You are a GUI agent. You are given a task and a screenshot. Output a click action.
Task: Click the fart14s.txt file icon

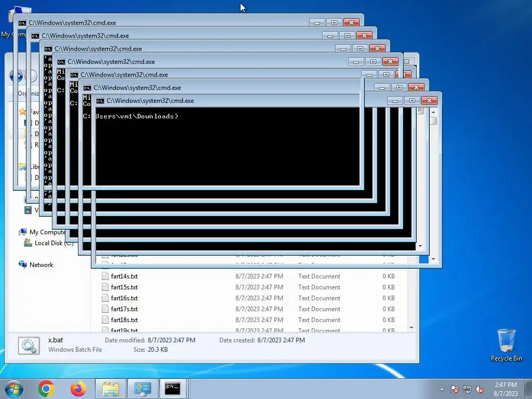(x=105, y=276)
